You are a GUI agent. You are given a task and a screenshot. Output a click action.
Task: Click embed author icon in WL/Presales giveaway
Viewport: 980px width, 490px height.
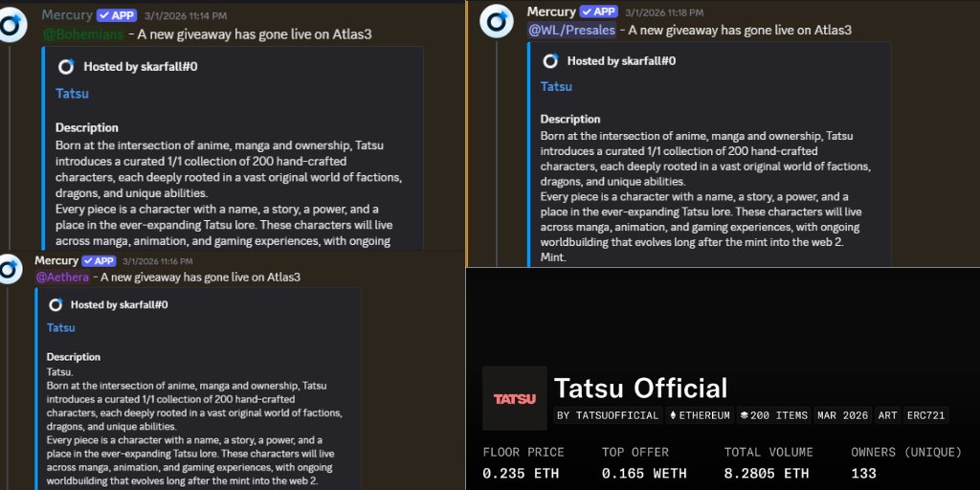(x=550, y=60)
